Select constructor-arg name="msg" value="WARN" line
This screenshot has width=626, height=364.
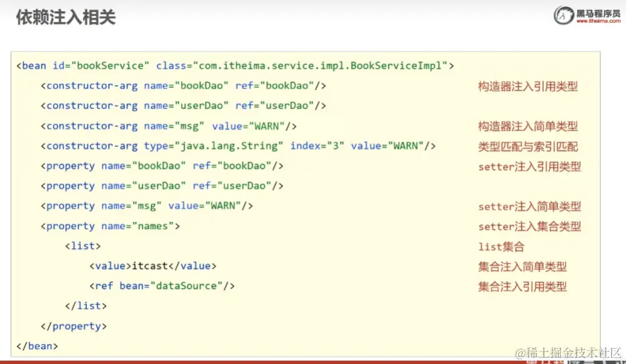168,126
